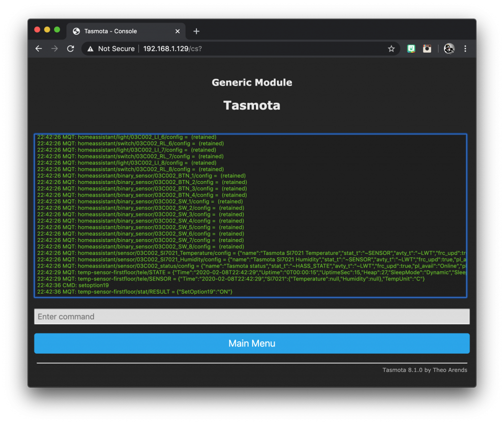
Task: Click the binary_sensor 03C002_SW_5 log line
Action: click(140, 227)
